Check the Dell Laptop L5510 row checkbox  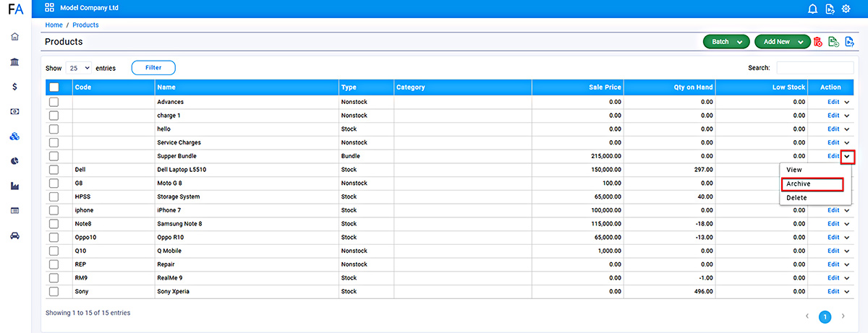[x=54, y=170]
